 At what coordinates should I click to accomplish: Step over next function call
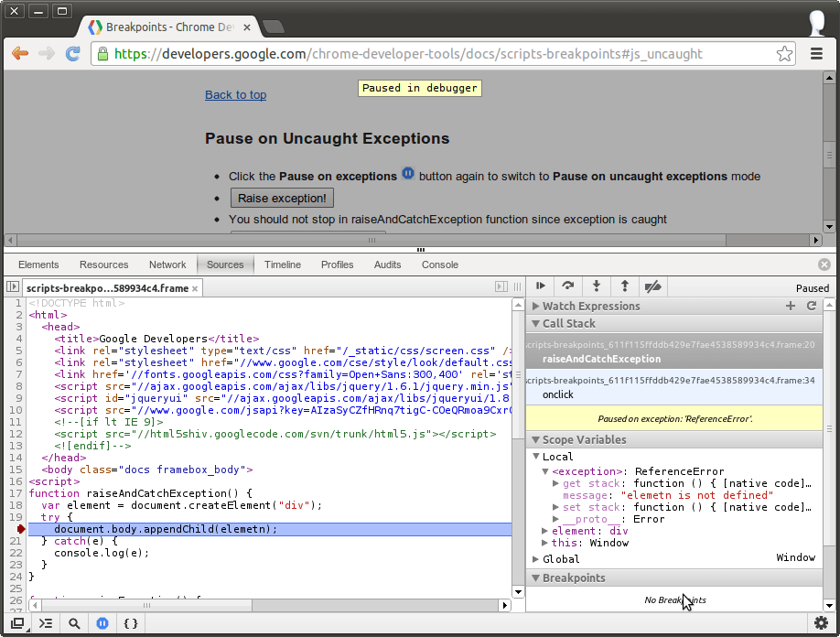pos(568,287)
